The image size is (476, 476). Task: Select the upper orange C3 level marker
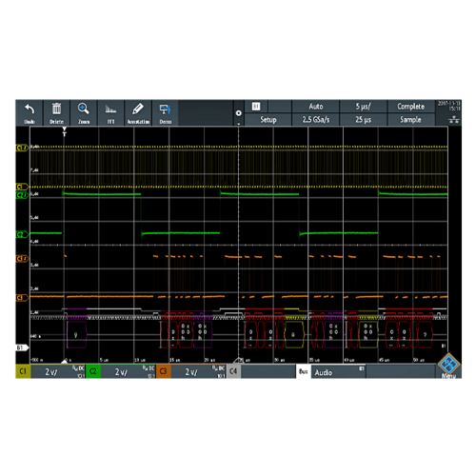[x=22, y=259]
